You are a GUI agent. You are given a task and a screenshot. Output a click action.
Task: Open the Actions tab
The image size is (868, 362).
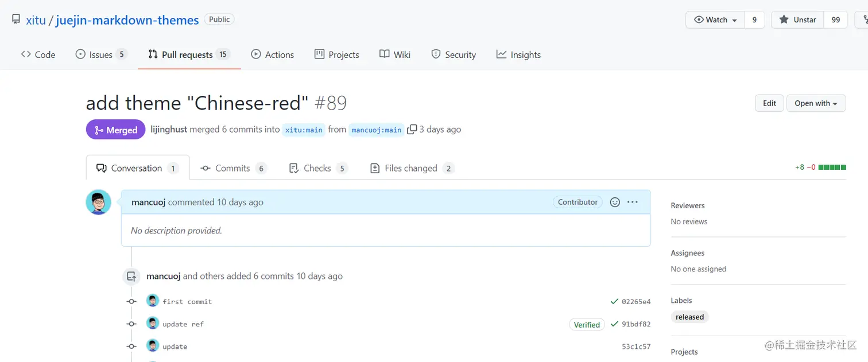pyautogui.click(x=273, y=55)
